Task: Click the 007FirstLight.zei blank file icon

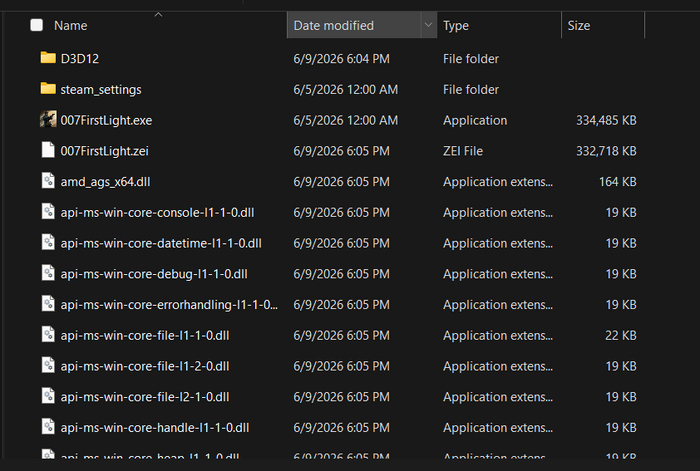Action: point(48,150)
